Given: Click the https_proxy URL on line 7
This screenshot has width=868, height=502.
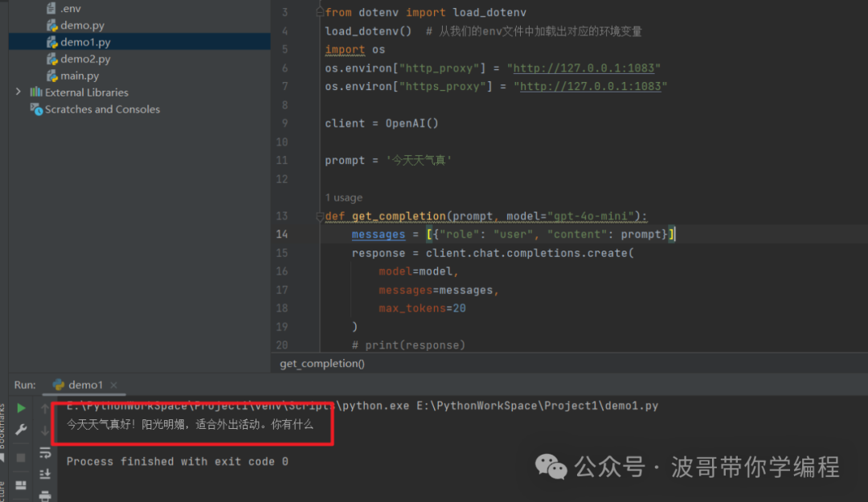Looking at the screenshot, I should (590, 86).
